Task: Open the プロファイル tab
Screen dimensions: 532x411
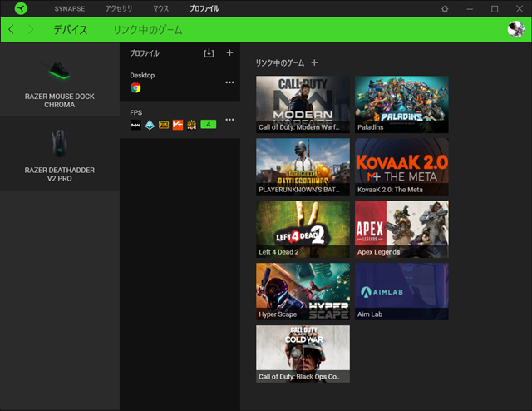Action: (204, 9)
